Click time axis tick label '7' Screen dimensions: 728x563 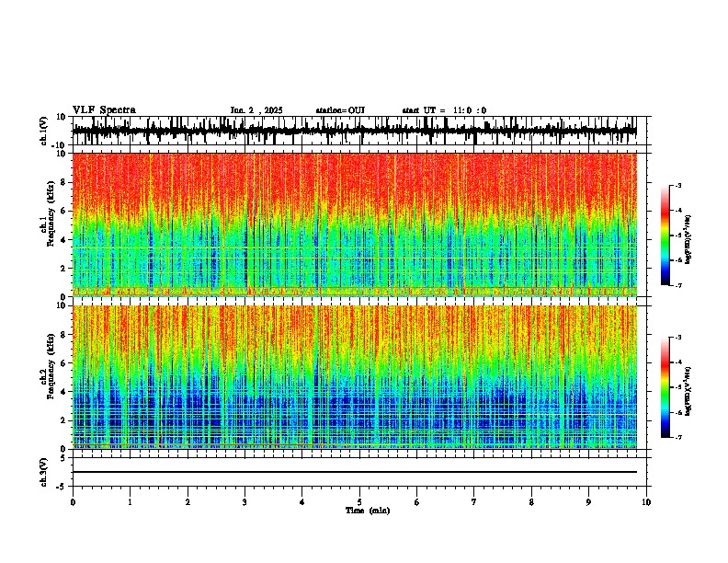click(x=474, y=502)
